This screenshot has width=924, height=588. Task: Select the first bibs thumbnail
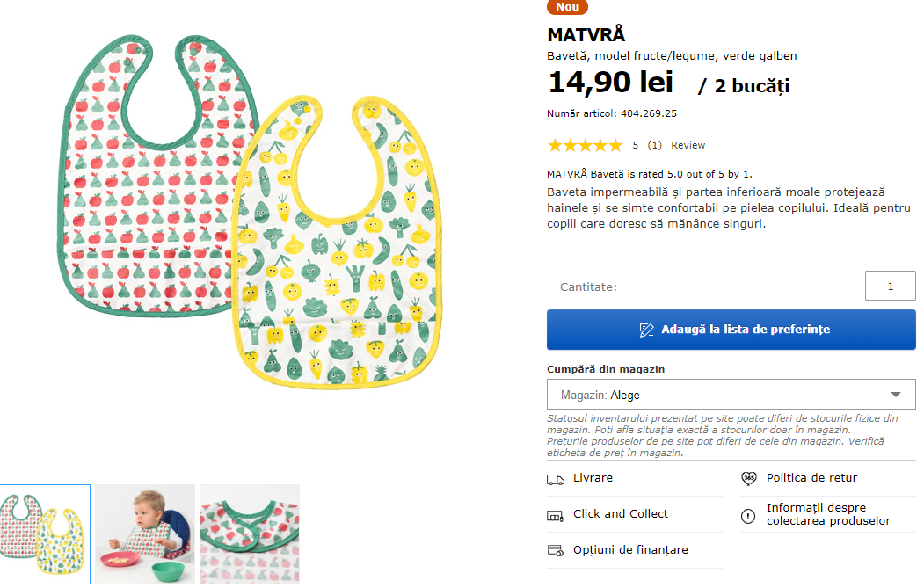pos(42,534)
